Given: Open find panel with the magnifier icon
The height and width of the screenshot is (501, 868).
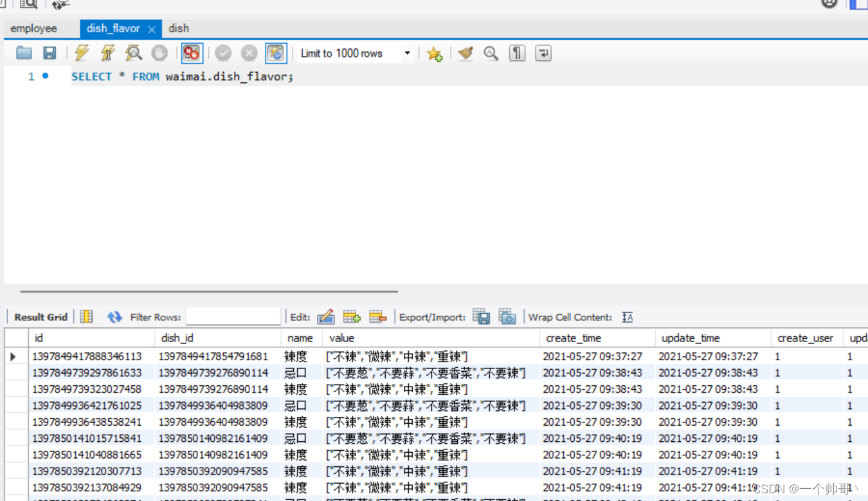Looking at the screenshot, I should coord(491,53).
